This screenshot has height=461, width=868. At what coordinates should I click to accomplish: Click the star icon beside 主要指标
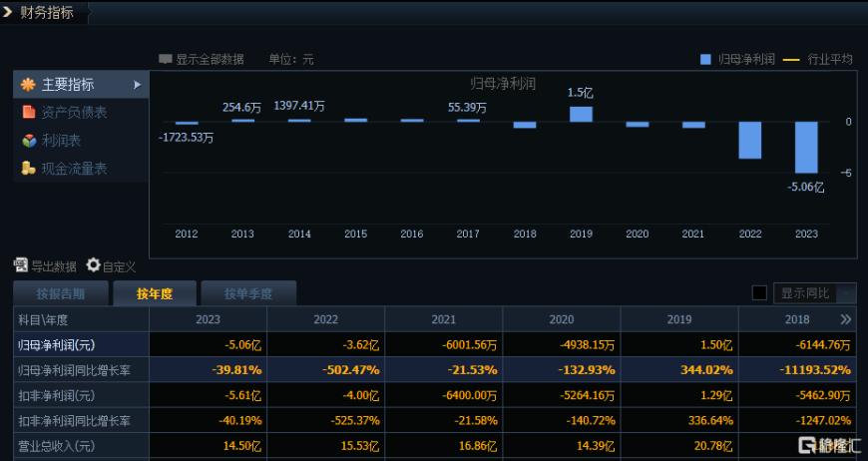pos(28,85)
